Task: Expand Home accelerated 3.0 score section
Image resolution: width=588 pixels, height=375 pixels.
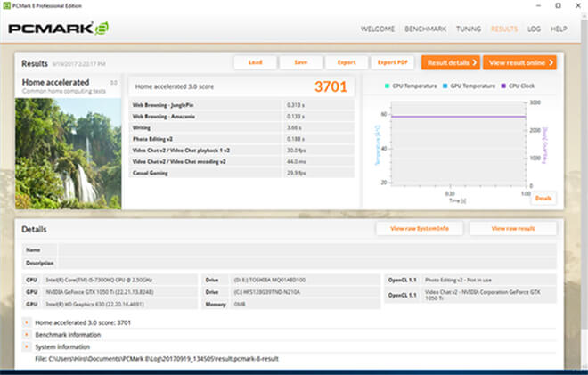Action: click(x=26, y=322)
